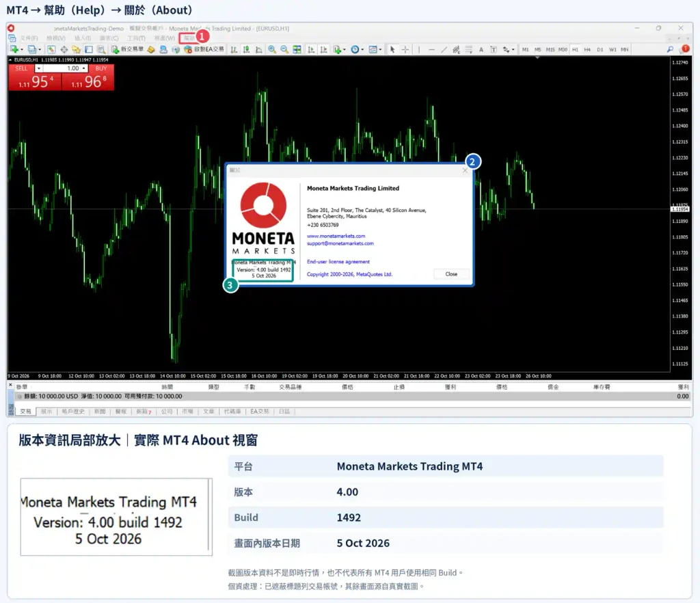Switch to the 郵箱 terminal tab
700x603 pixels.
144,412
